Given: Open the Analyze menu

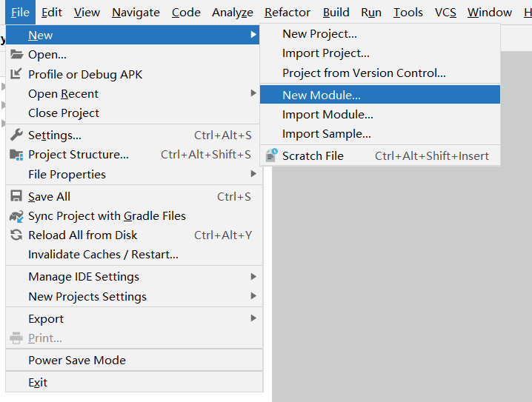Looking at the screenshot, I should 233,12.
